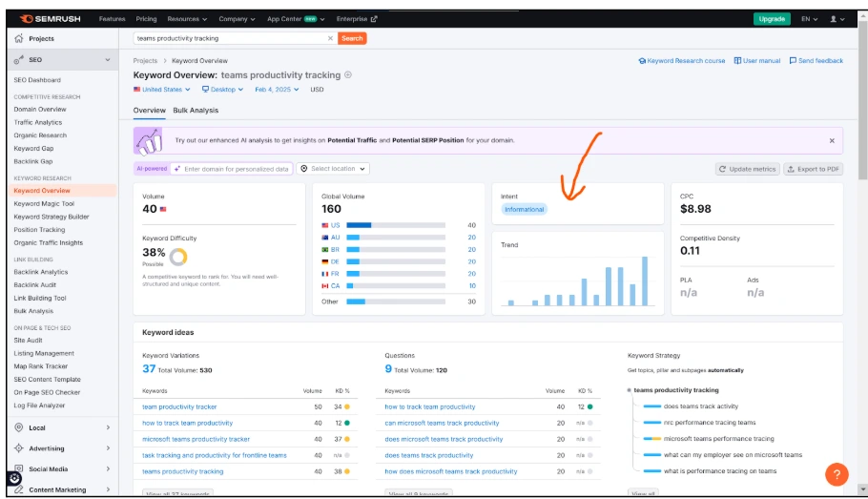The height and width of the screenshot is (499, 868).
Task: Open Keyword Magic Tool in sidebar
Action: point(44,204)
